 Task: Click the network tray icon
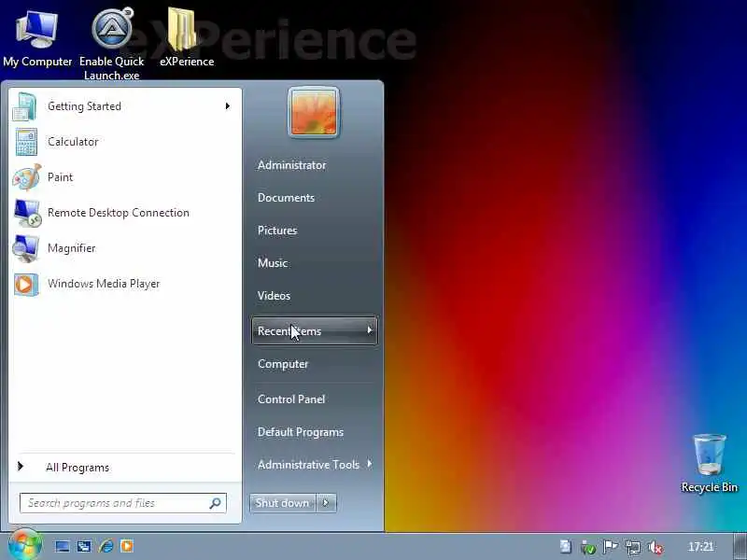click(633, 547)
